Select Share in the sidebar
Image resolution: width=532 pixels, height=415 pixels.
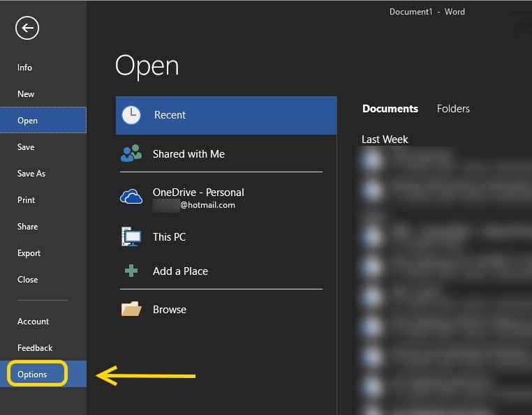[x=28, y=227]
